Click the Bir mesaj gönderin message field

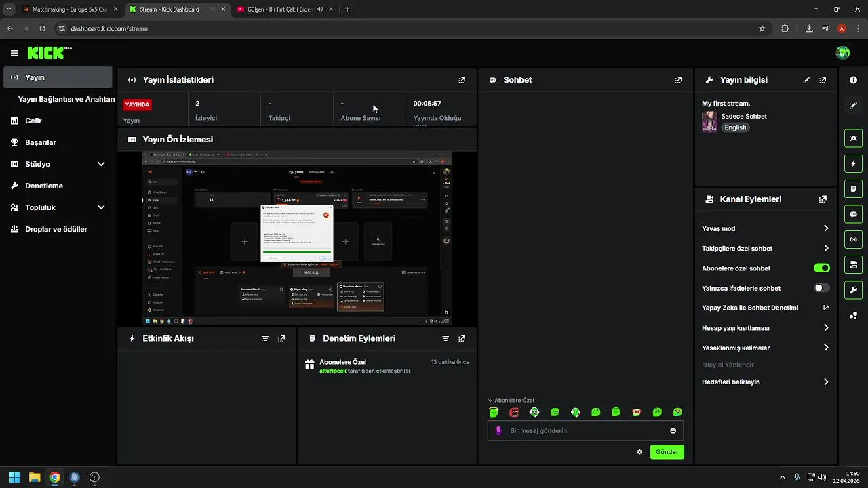tap(585, 430)
